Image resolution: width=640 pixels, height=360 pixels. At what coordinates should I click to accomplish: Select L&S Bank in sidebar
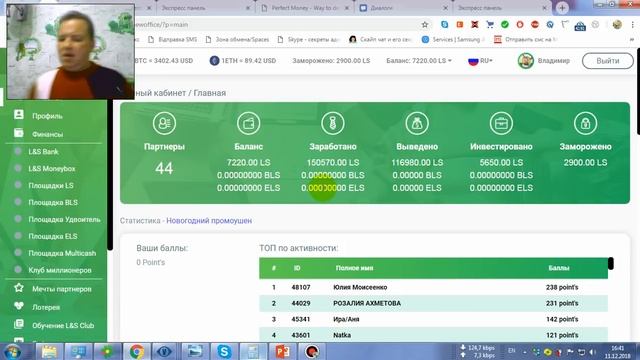(43, 151)
